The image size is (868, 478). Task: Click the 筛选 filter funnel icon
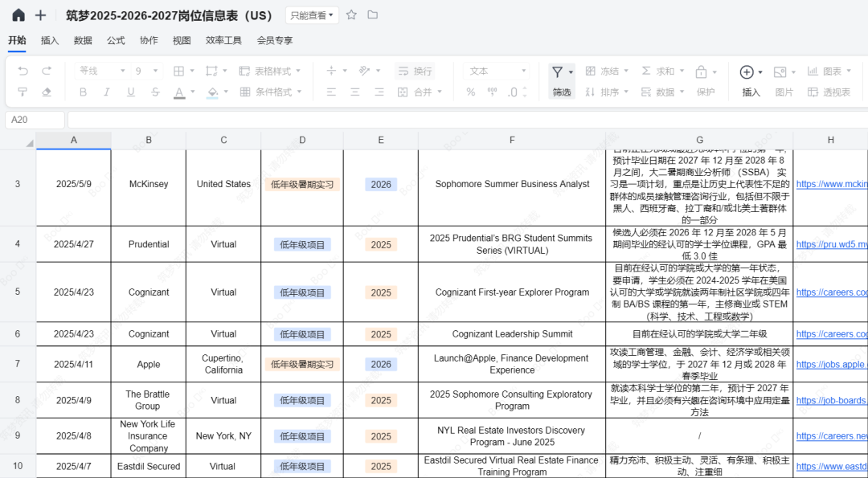(x=558, y=72)
